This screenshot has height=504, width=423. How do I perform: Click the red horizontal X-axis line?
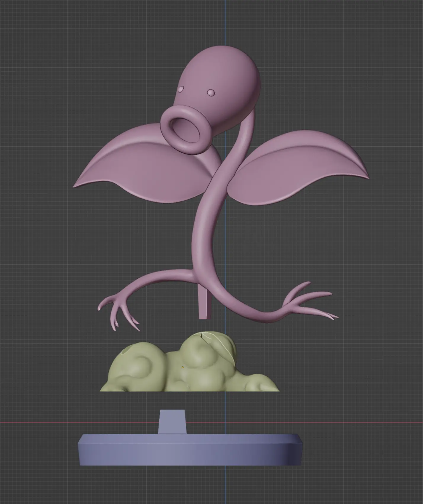click(x=59, y=422)
